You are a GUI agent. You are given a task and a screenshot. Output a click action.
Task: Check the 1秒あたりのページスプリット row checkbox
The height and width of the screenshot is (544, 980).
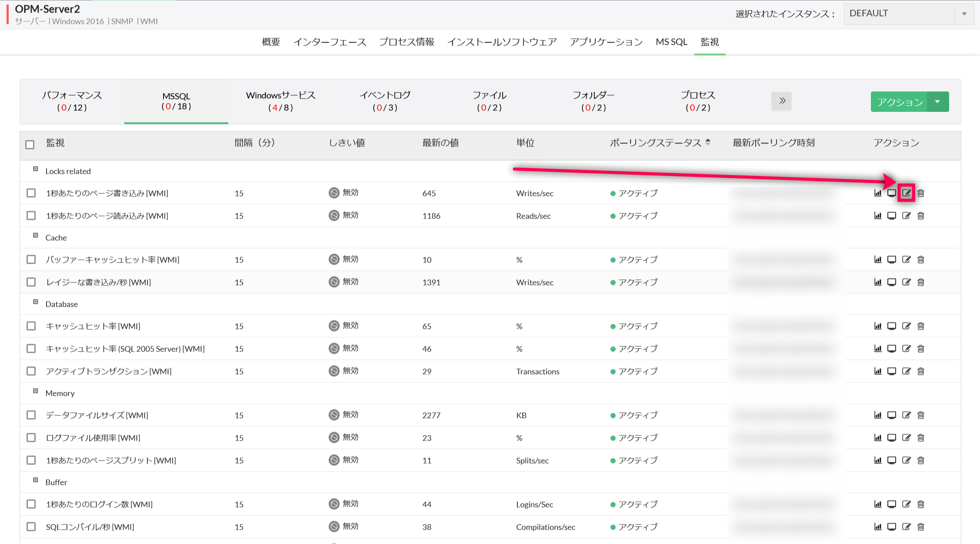tap(31, 460)
